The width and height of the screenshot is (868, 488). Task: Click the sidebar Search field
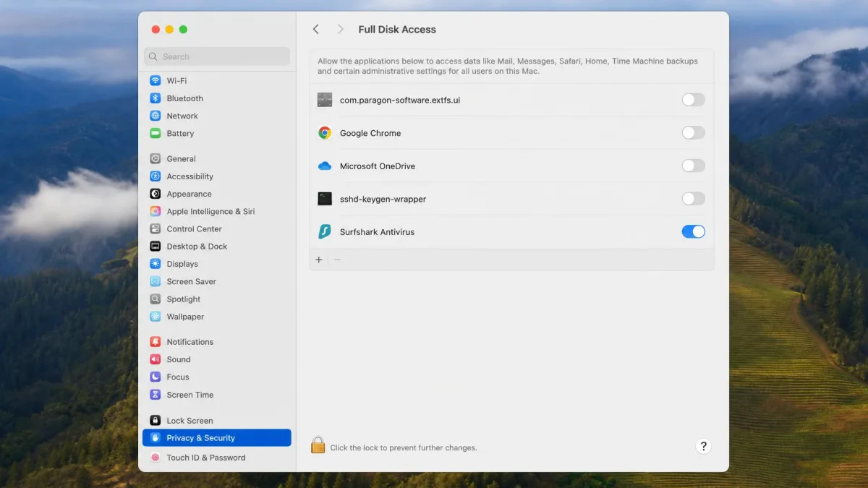coord(217,56)
